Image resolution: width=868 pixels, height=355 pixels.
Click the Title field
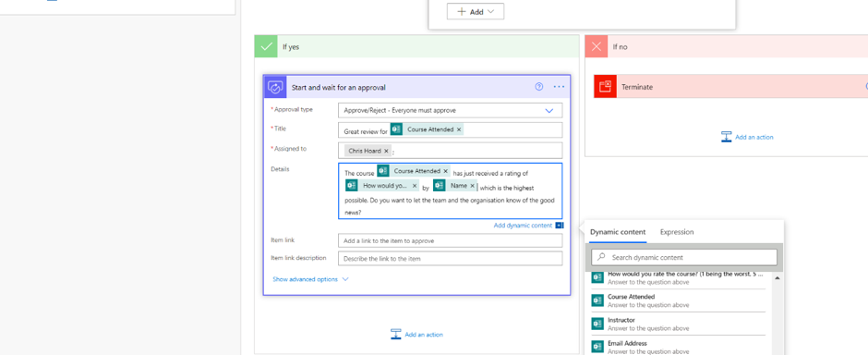coord(450,129)
